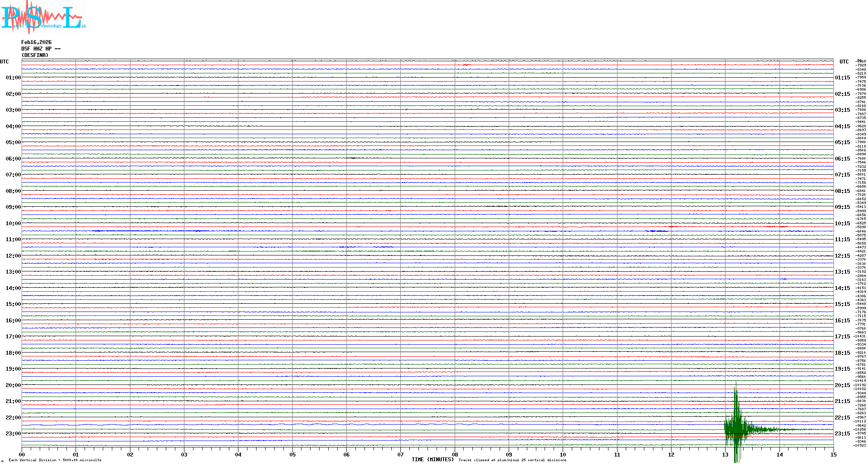This screenshot has height=466, width=868.
Task: Click the 23:00 hour label on left
Action: click(x=13, y=434)
